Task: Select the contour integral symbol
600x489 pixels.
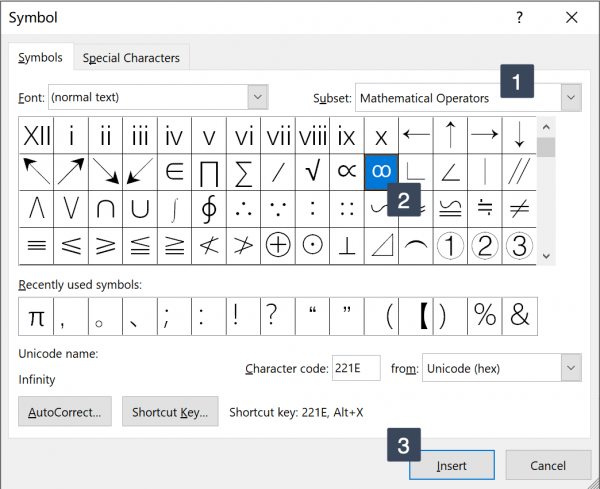Action: click(209, 209)
